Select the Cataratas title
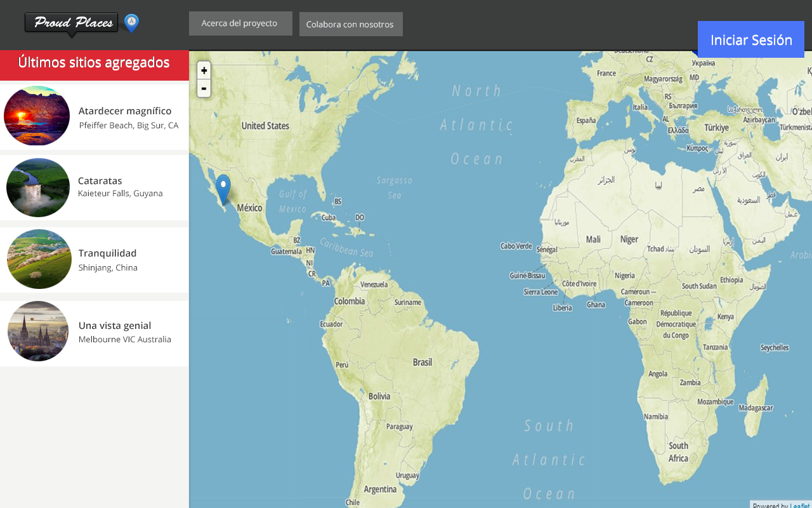The image size is (812, 508). click(x=100, y=181)
